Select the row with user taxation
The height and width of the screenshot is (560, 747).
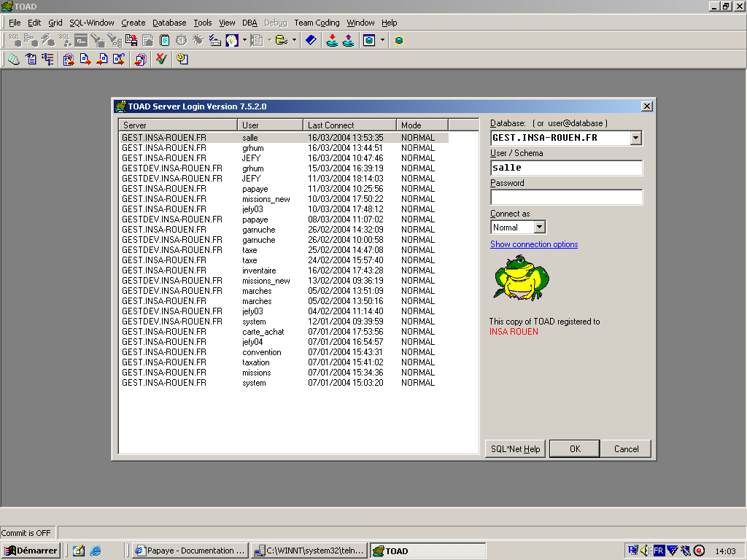coord(284,362)
